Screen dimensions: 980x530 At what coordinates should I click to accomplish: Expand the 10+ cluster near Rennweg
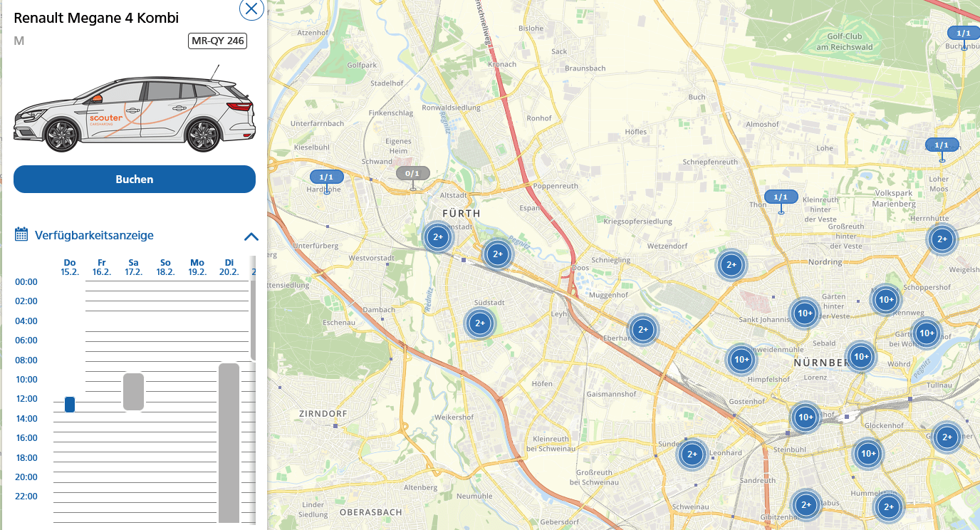coord(886,300)
